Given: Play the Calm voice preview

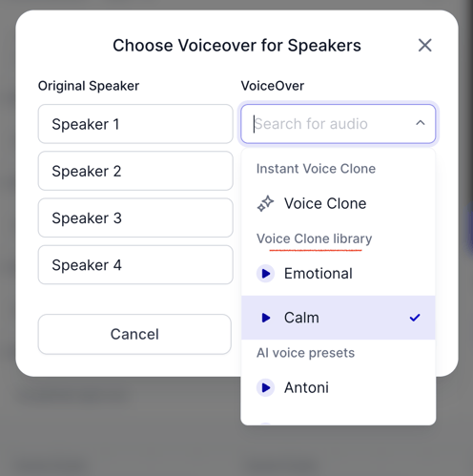Looking at the screenshot, I should pyautogui.click(x=265, y=318).
